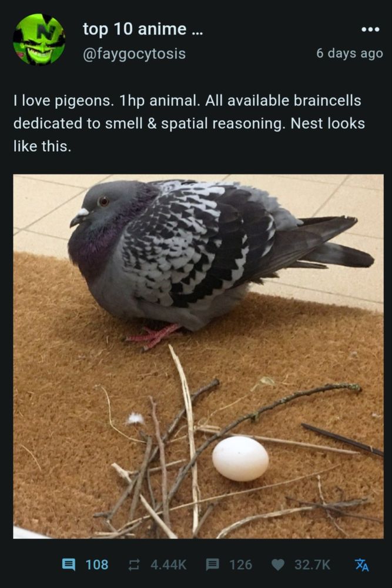392x588 pixels.
Task: Open the green grinning avatar profile picture
Action: pyautogui.click(x=39, y=39)
